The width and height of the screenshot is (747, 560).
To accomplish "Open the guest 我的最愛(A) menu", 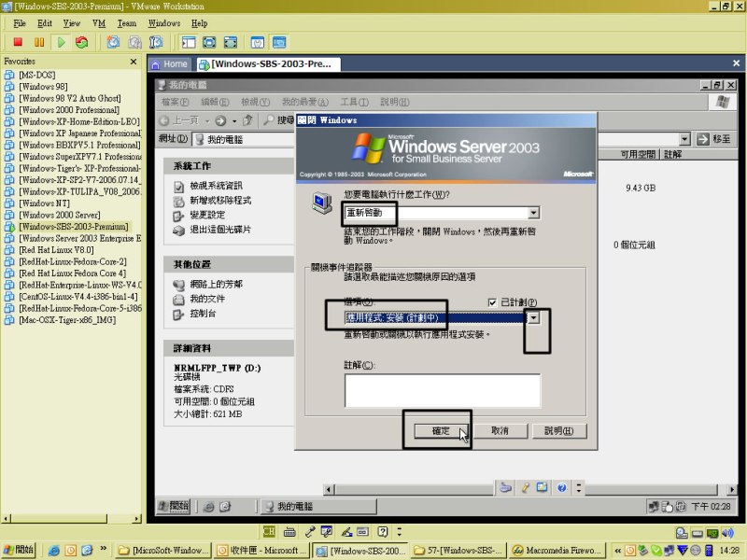I will click(305, 102).
